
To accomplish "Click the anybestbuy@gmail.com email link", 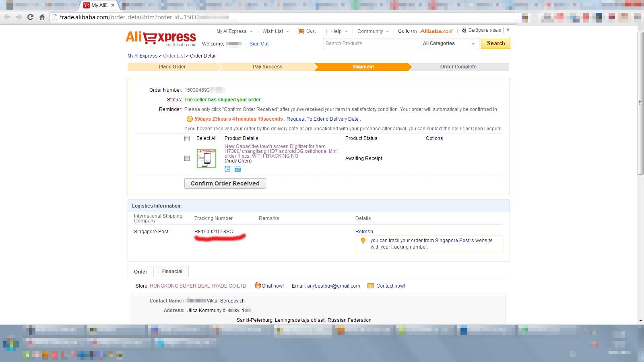I will [334, 286].
